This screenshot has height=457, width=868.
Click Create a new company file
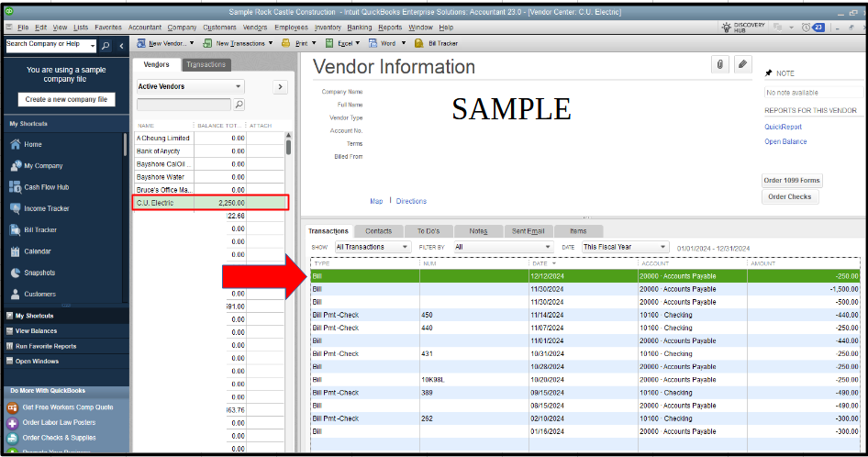pos(66,99)
